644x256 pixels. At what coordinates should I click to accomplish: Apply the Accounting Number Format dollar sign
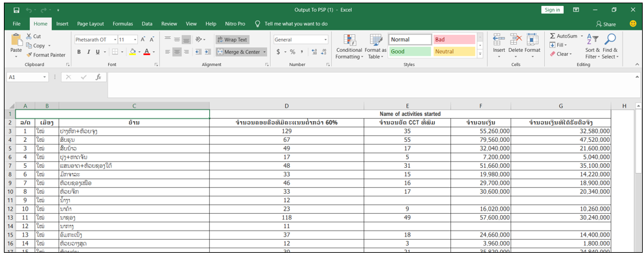tap(278, 52)
